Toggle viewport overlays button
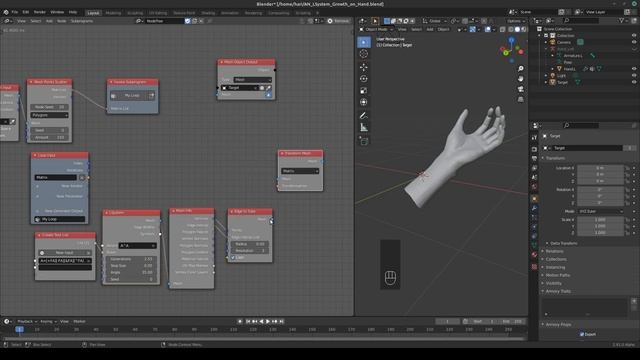640x360 pixels. click(487, 29)
